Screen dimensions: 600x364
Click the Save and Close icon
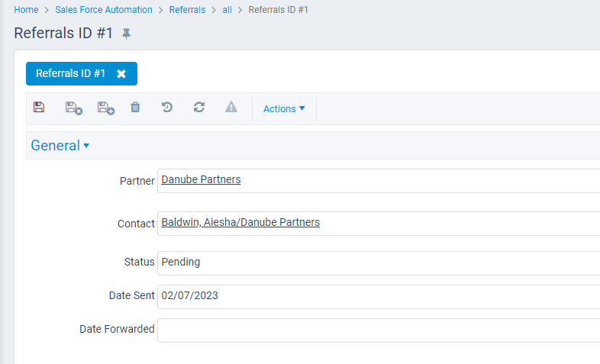(x=73, y=108)
